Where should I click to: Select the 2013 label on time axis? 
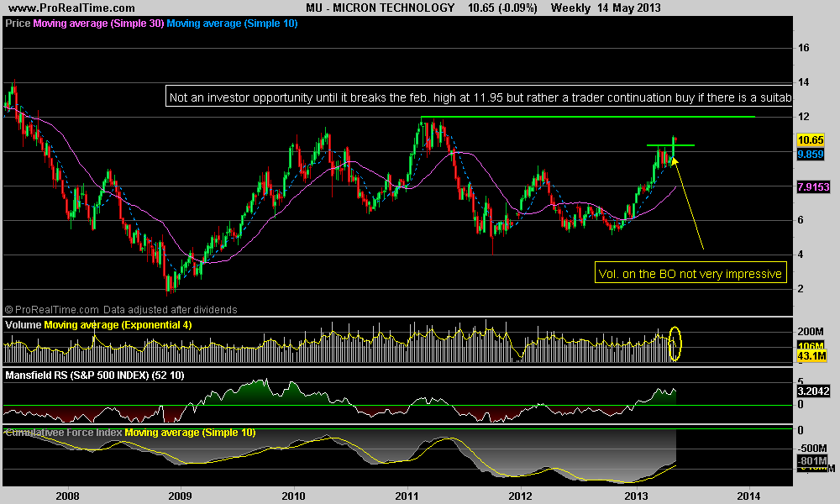(x=636, y=496)
